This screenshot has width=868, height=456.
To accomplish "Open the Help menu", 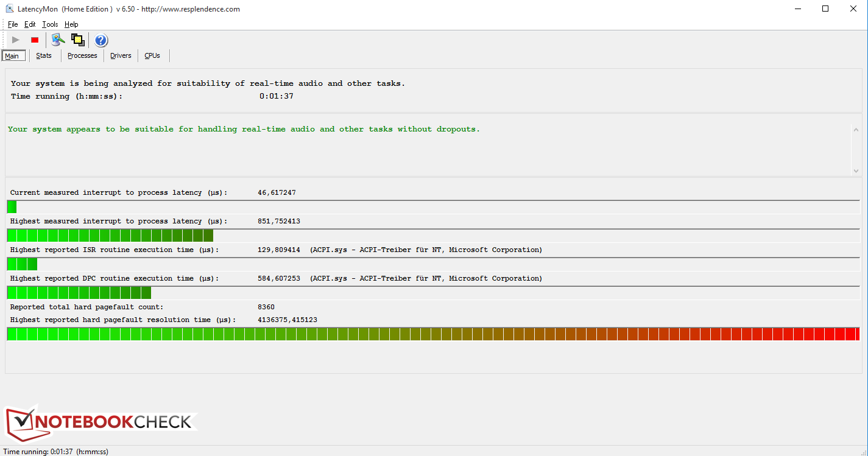I will point(71,24).
